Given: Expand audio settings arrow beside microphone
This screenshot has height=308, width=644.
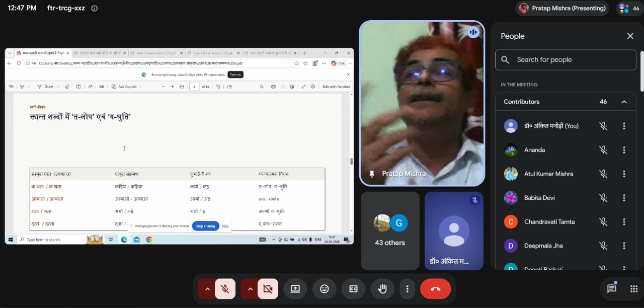Looking at the screenshot, I should pyautogui.click(x=207, y=289).
